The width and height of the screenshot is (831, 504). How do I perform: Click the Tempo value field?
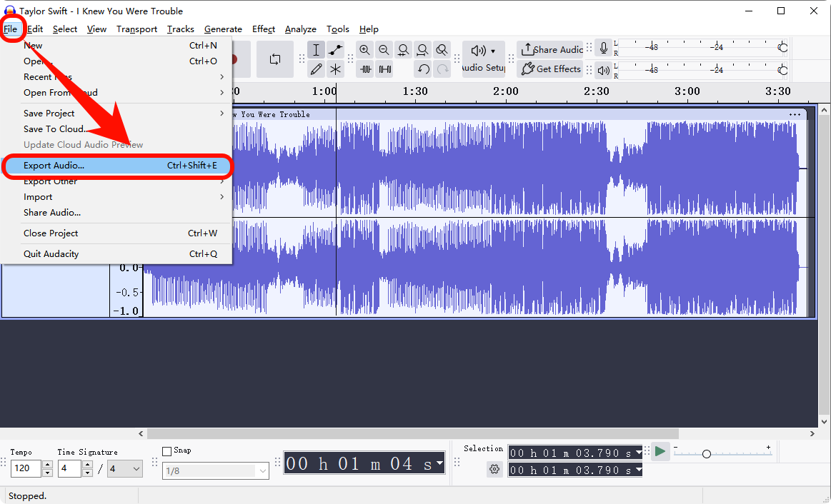click(26, 468)
